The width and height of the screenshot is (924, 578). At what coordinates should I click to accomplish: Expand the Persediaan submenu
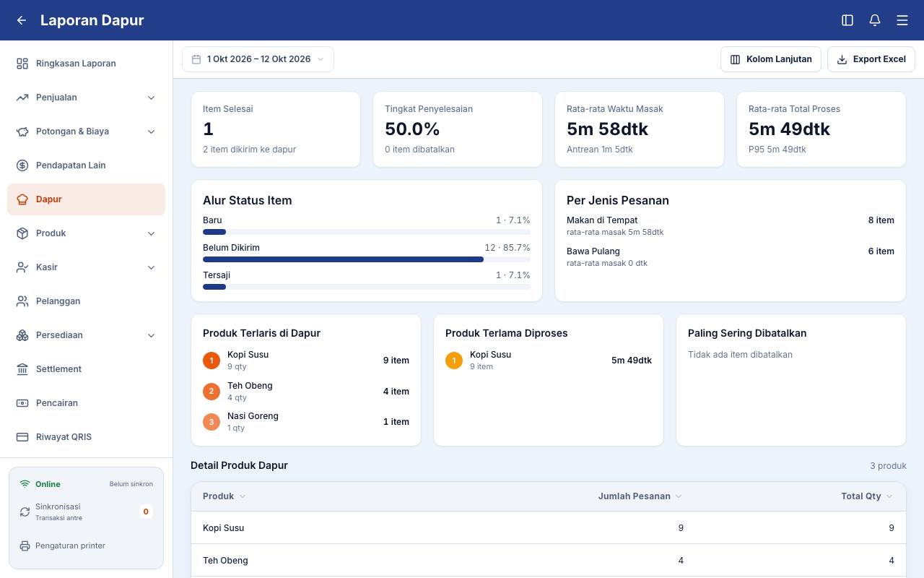point(152,335)
